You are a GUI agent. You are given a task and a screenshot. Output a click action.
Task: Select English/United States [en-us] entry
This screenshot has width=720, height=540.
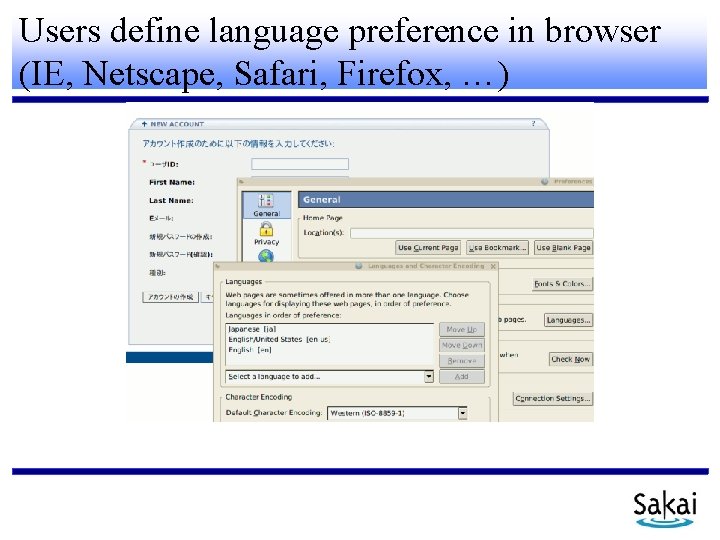(x=279, y=339)
